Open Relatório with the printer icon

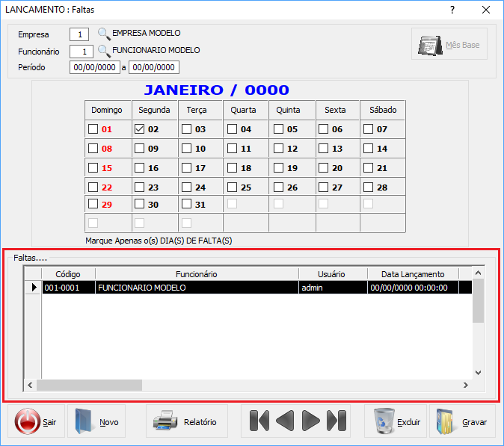coord(185,421)
